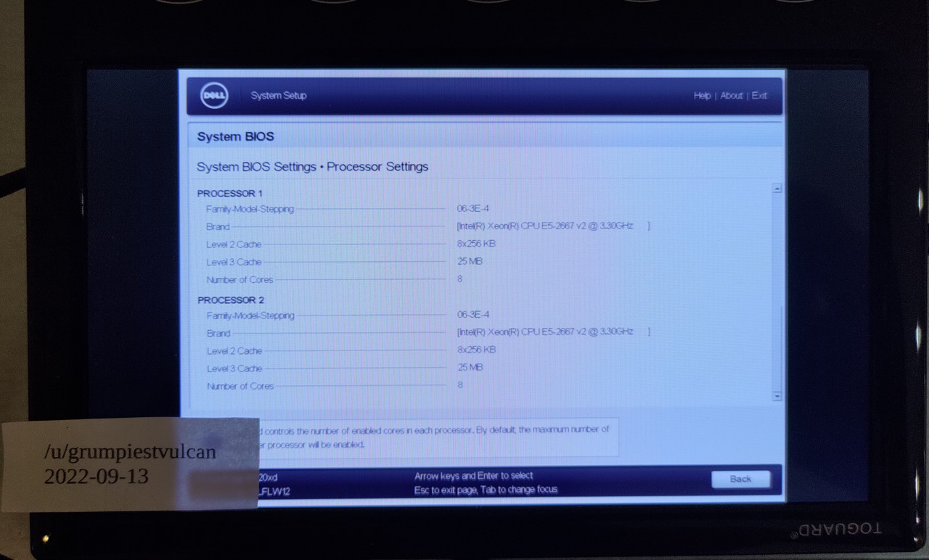Click the scrollbar up arrow

(x=777, y=189)
